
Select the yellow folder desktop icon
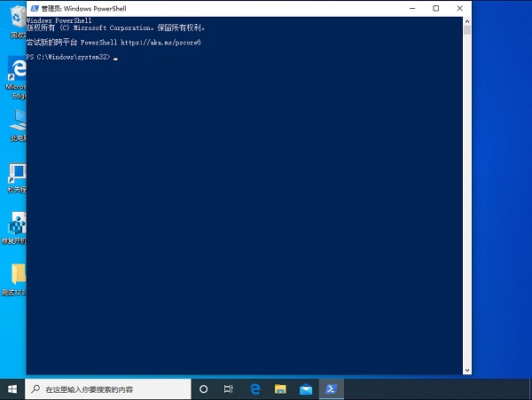(x=15, y=279)
